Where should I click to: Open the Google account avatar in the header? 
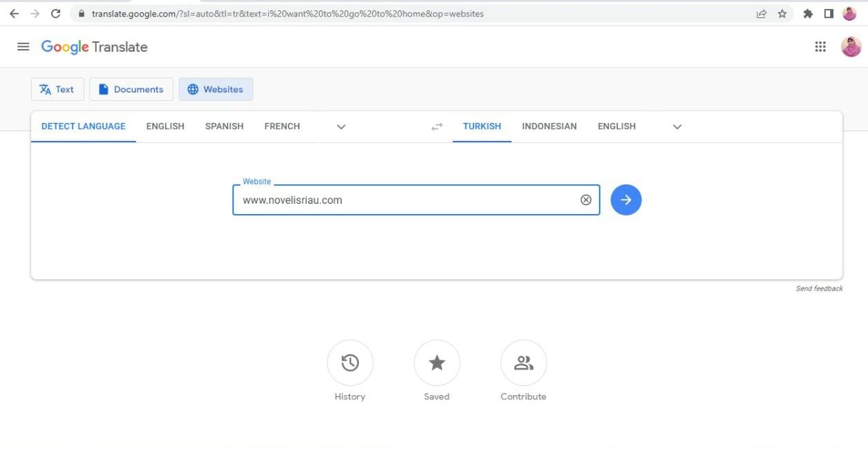tap(851, 47)
